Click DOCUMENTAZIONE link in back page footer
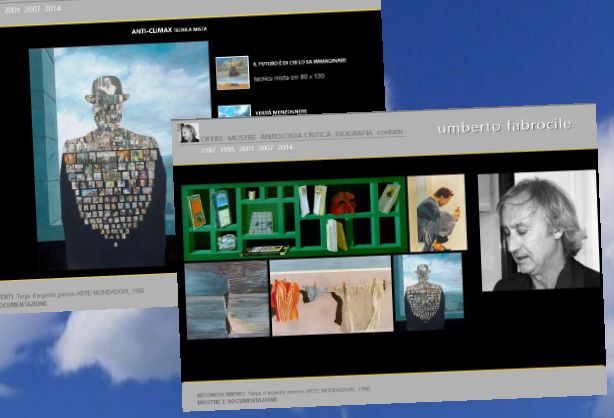The height and width of the screenshot is (418, 614). click(23, 304)
